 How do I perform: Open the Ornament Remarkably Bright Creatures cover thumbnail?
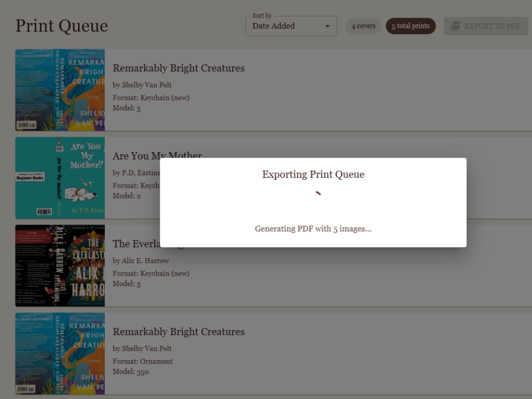(x=60, y=354)
